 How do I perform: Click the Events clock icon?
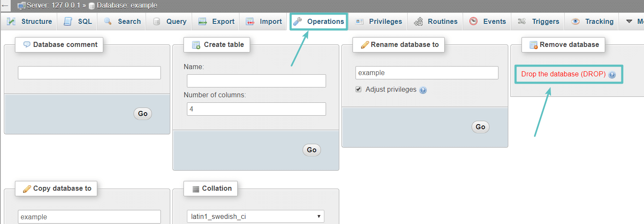coord(473,21)
